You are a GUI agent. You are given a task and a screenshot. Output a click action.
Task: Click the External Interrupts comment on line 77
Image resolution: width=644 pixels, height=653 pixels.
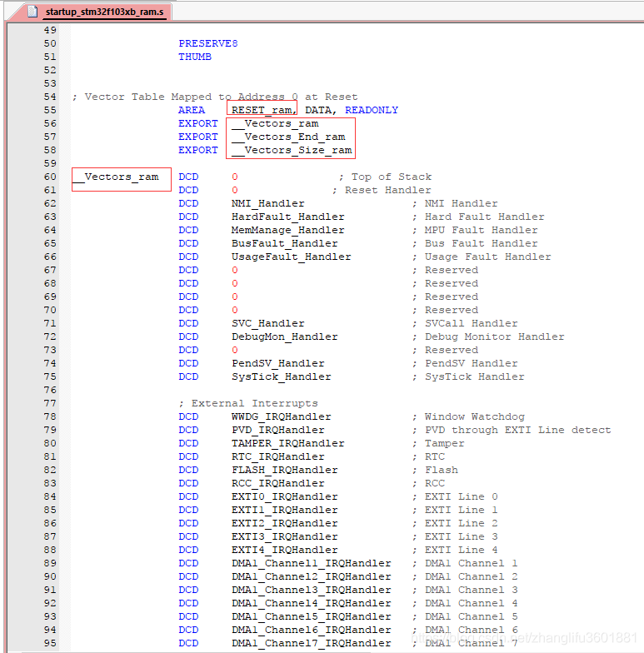click(x=248, y=403)
